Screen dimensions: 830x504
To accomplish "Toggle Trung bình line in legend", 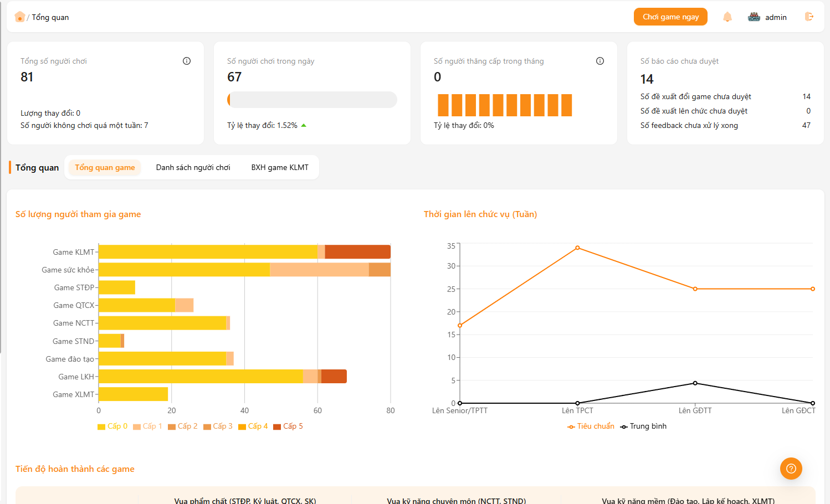I will pos(643,426).
